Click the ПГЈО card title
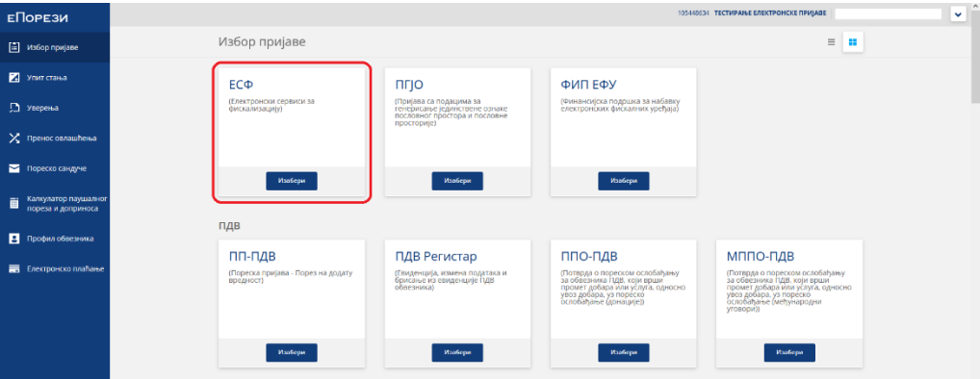Image resolution: width=980 pixels, height=379 pixels. (409, 85)
